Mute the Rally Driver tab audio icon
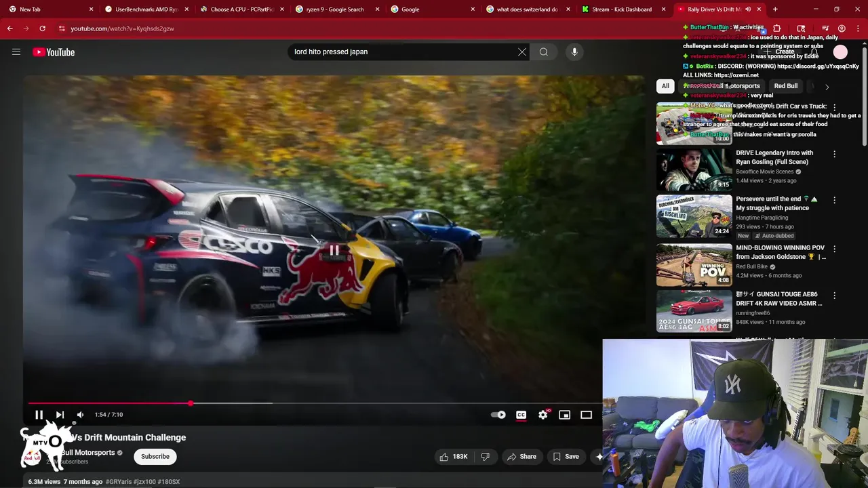868x488 pixels. coord(748,9)
